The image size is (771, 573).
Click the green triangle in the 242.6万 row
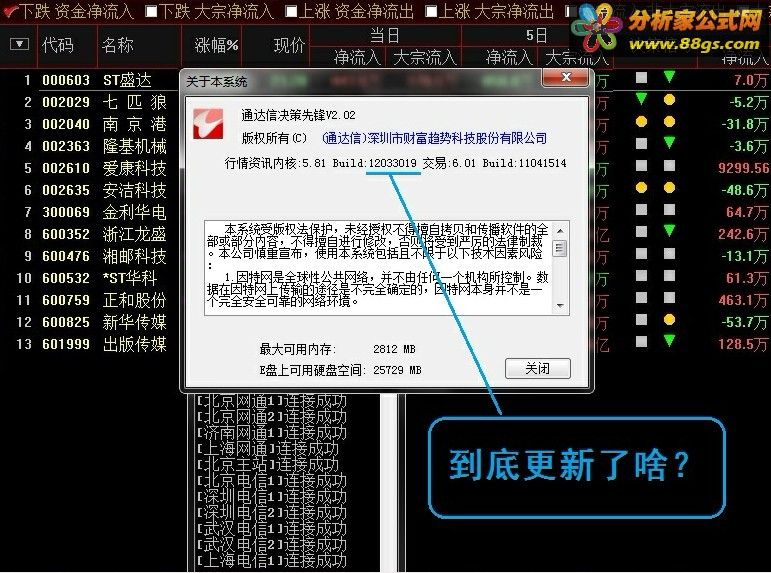(669, 231)
